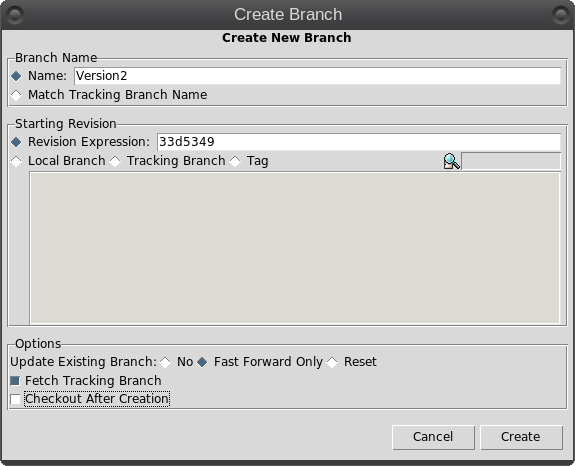Viewport: 575px width, 466px height.
Task: Click the revision filter field beside magnifier
Action: point(511,161)
